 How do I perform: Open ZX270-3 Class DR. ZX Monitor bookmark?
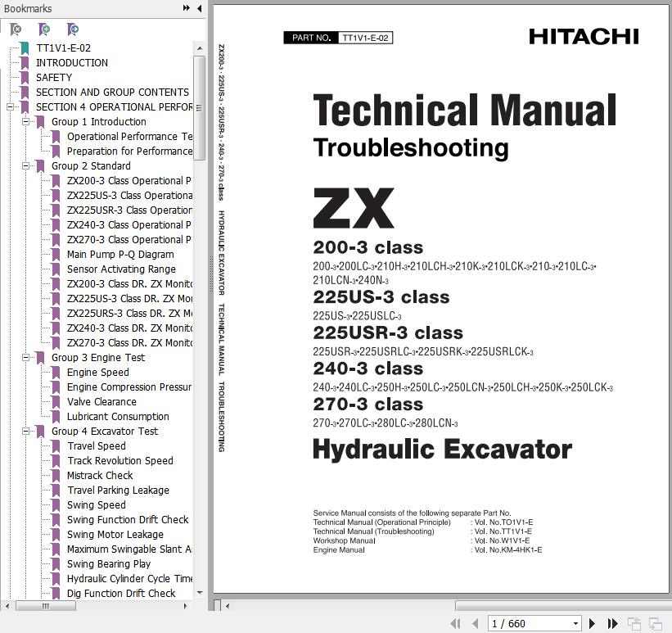pos(129,342)
